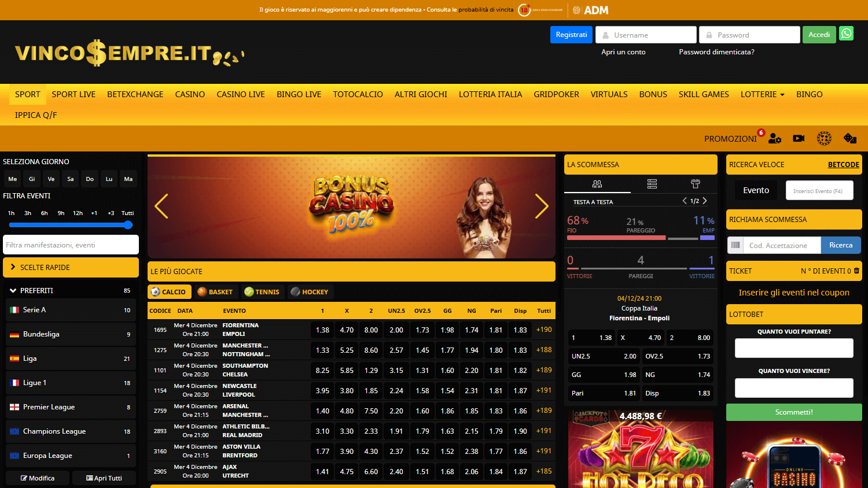
Task: Focus Quanto vuoi puntare field
Action: tap(794, 348)
